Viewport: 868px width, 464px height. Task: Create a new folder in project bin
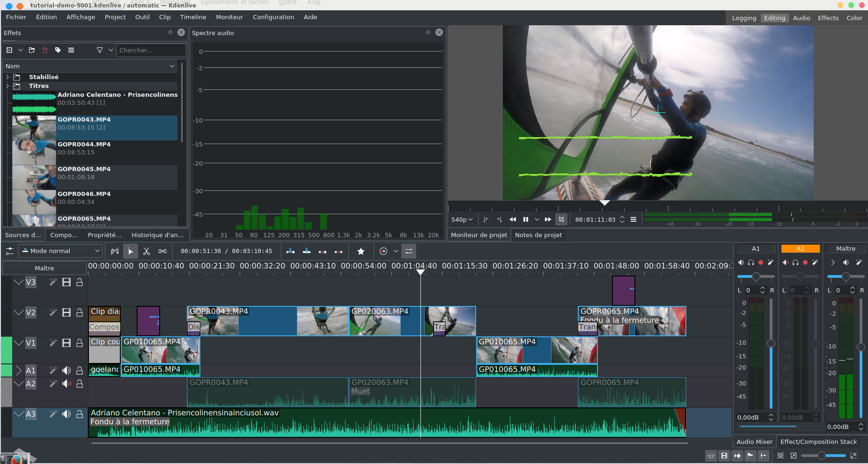coord(32,50)
